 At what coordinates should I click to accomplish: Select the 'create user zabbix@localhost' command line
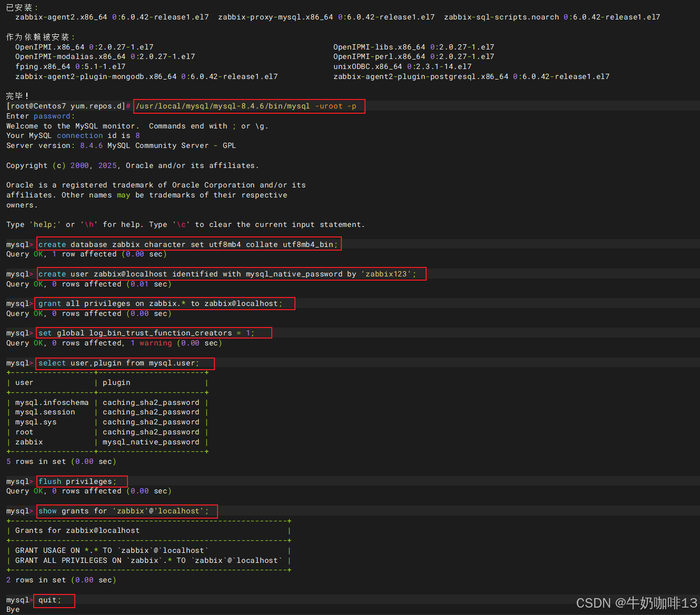click(227, 274)
